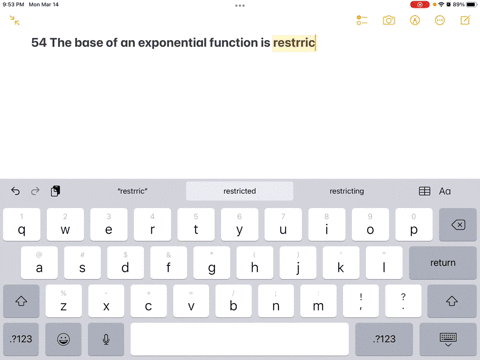Tap the right shift key
Screen dimensions: 480x360
452,301
